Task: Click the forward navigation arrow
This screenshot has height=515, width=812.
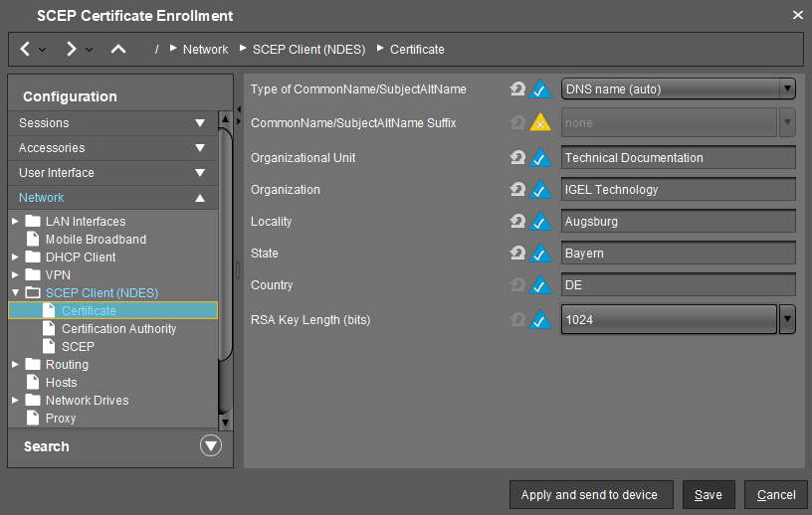Action: [72, 49]
